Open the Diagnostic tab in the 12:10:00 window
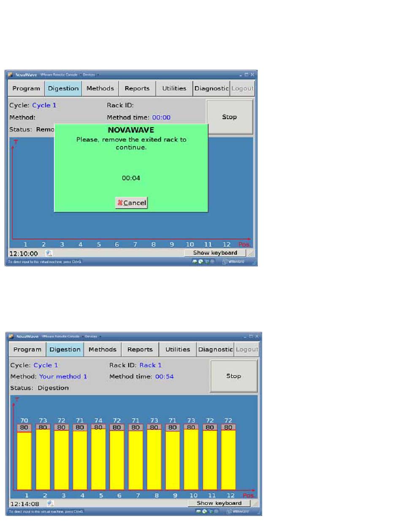The height and width of the screenshot is (532, 401). pyautogui.click(x=211, y=89)
